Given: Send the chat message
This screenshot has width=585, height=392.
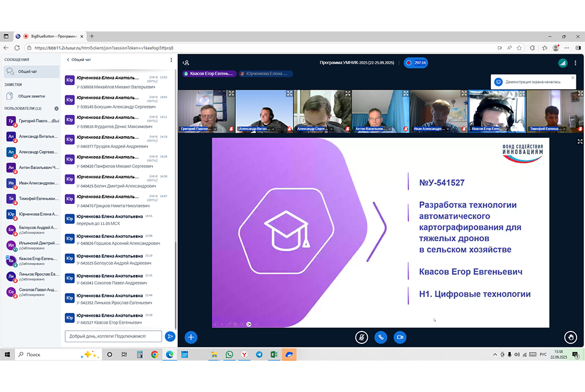Looking at the screenshot, I should [170, 337].
